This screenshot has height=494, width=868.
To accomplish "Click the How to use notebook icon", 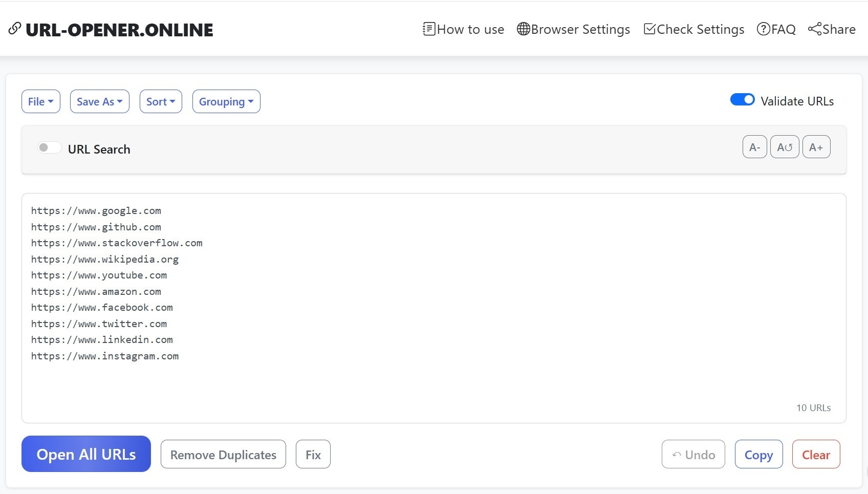I will pyautogui.click(x=429, y=29).
